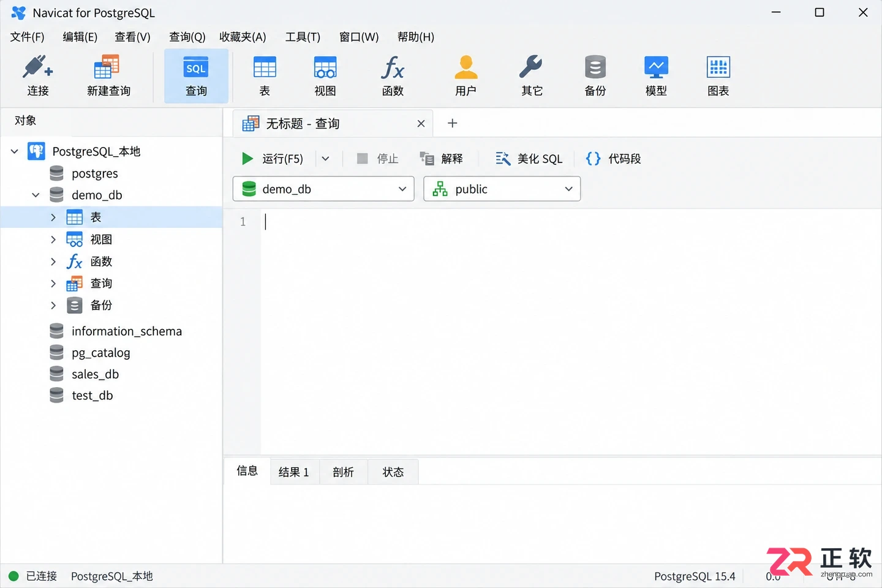
Task: Open the 用户 users toolbar icon
Action: tap(466, 76)
